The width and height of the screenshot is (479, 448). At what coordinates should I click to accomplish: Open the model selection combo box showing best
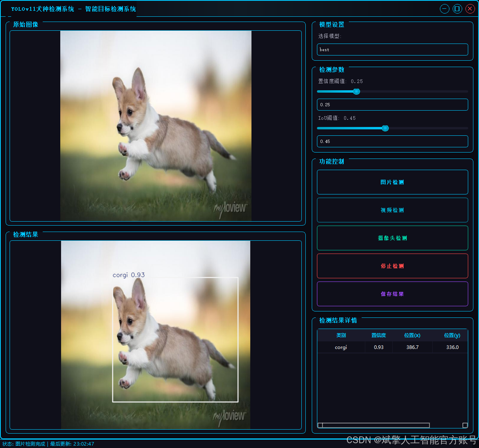tap(392, 50)
